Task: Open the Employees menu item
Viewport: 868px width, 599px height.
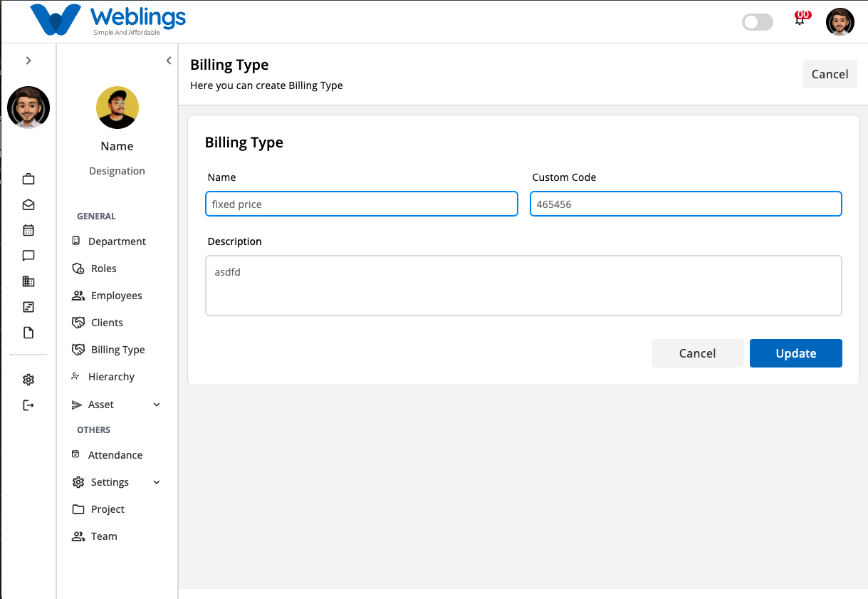Action: [117, 296]
